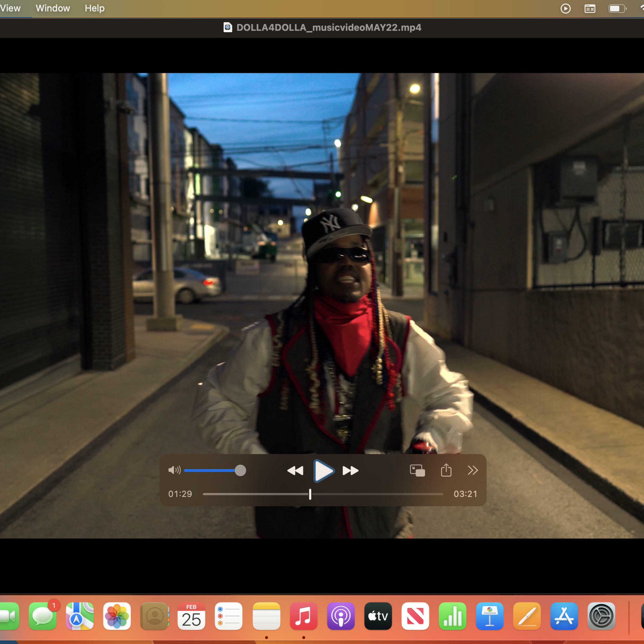The image size is (644, 644).
Task: Open the View menu
Action: click(x=10, y=8)
